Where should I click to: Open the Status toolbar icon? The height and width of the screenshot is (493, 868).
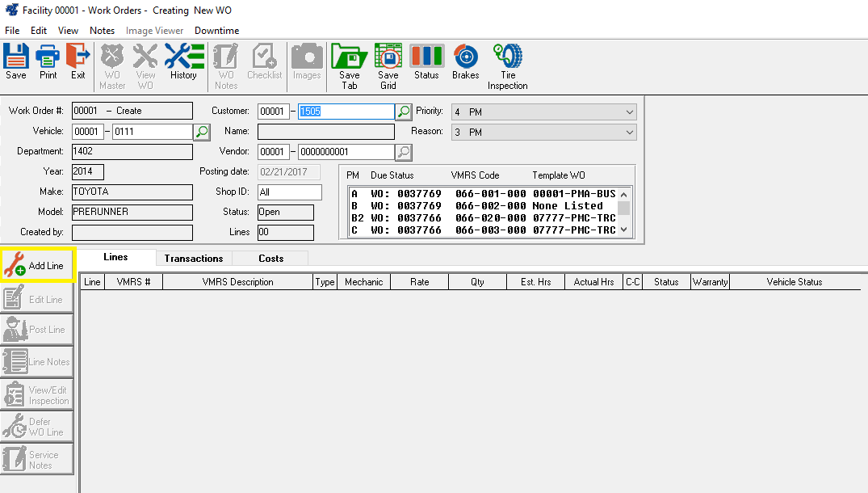[x=426, y=62]
